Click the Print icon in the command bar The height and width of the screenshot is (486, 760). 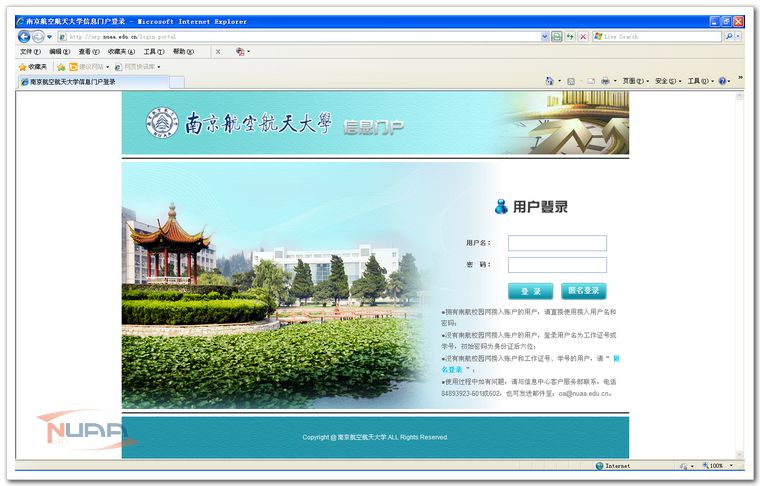pyautogui.click(x=605, y=81)
